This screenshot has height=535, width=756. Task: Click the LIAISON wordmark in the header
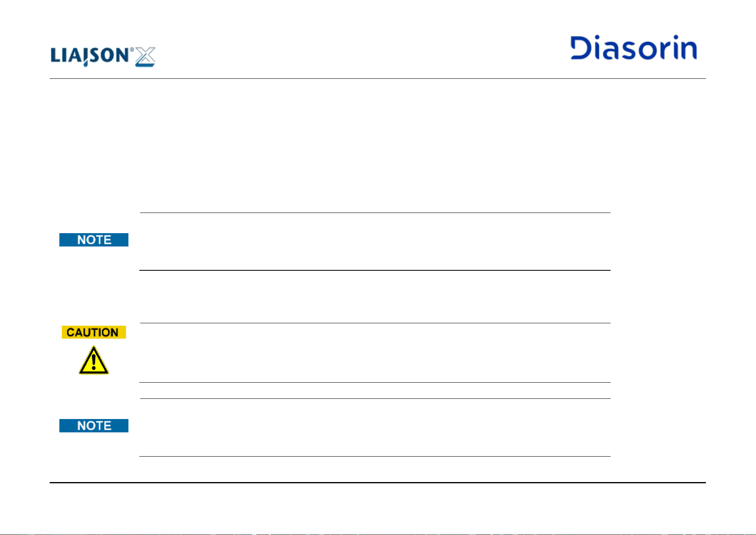point(90,56)
